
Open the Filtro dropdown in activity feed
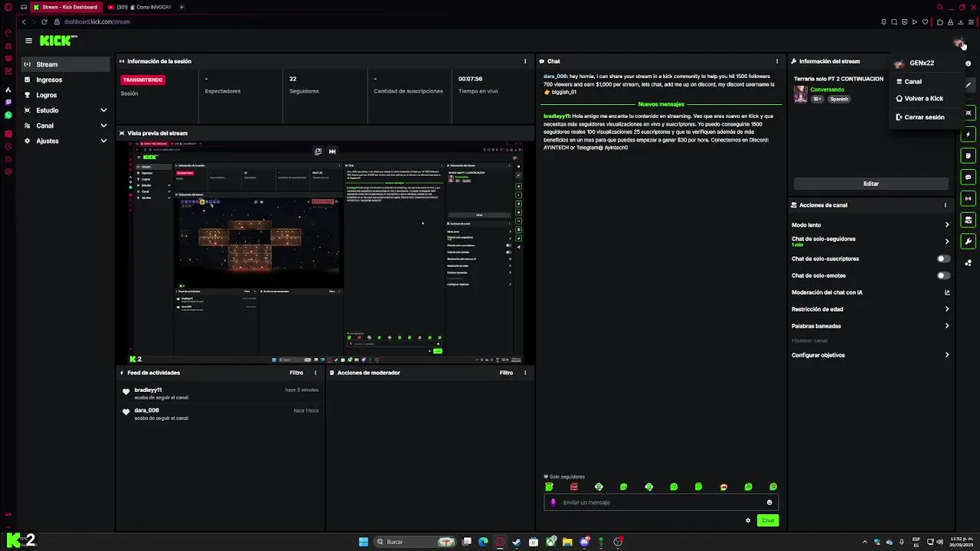[x=296, y=373]
